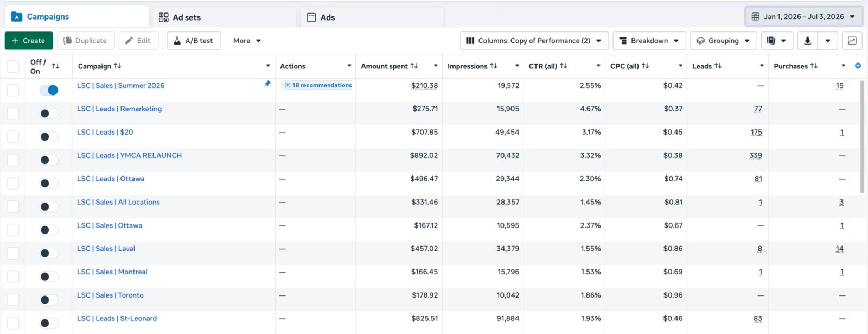Click the vertical table scrollbar
Viewport: 868px width, 334px height.
pyautogui.click(x=862, y=136)
